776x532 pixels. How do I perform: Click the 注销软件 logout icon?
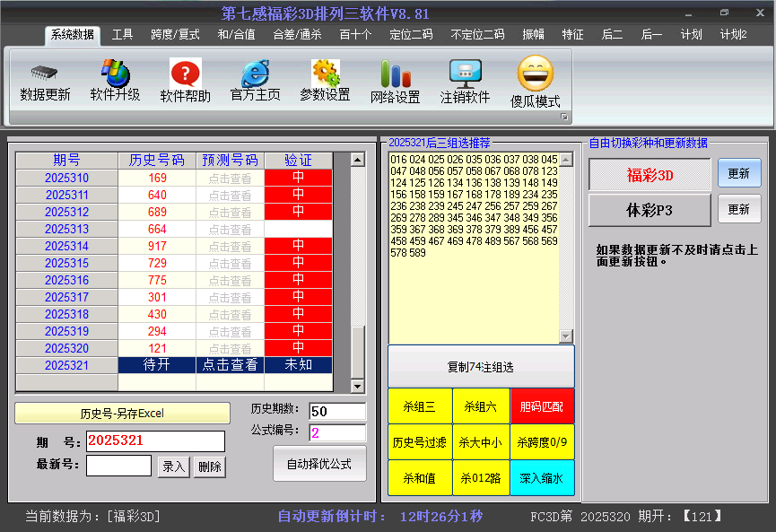pyautogui.click(x=465, y=82)
